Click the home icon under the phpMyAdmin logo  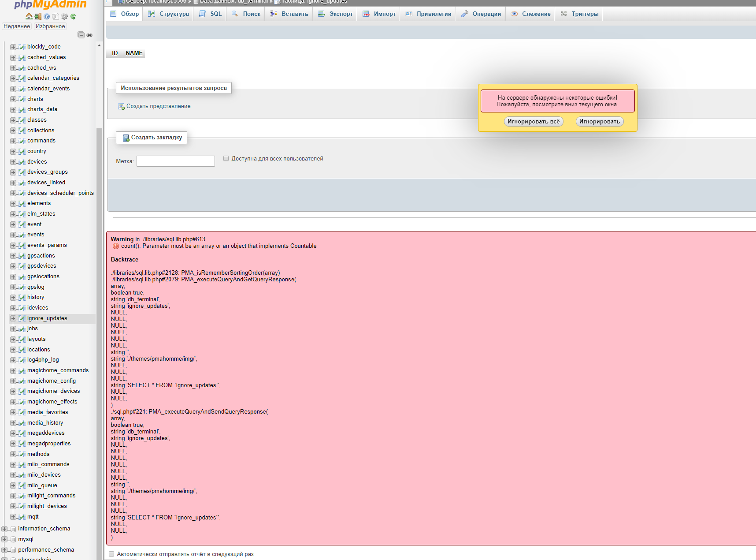click(29, 17)
